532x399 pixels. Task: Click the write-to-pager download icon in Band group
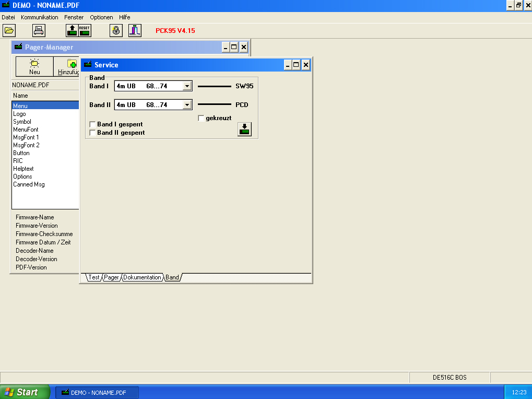[244, 129]
